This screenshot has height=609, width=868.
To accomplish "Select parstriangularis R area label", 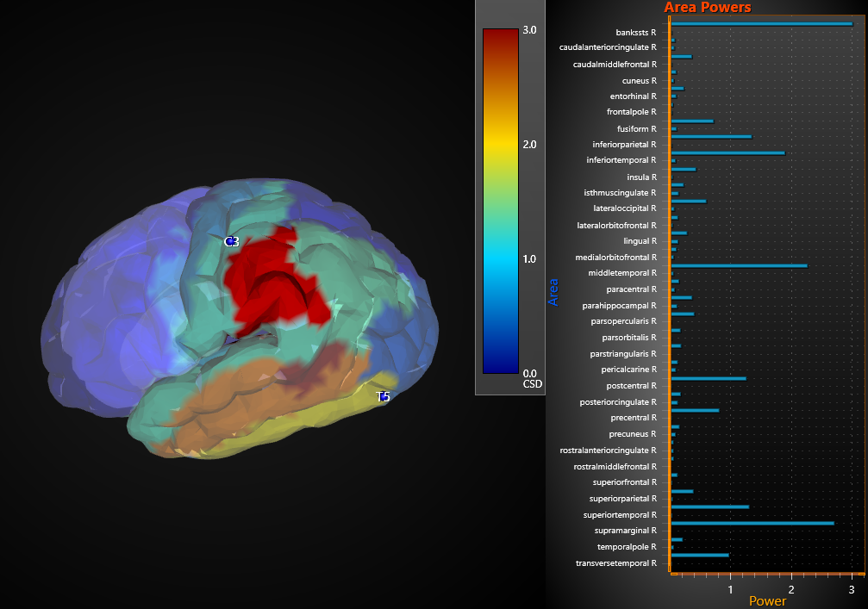I will point(622,353).
